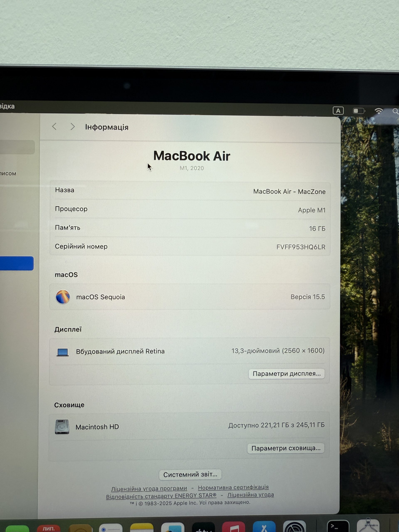The image size is (399, 532).
Task: Click the Процесор row label
Action: point(71,209)
